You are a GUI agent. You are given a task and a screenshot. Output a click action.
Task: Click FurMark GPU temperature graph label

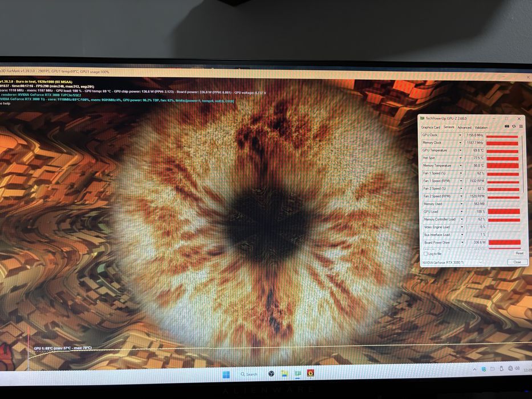[63, 348]
